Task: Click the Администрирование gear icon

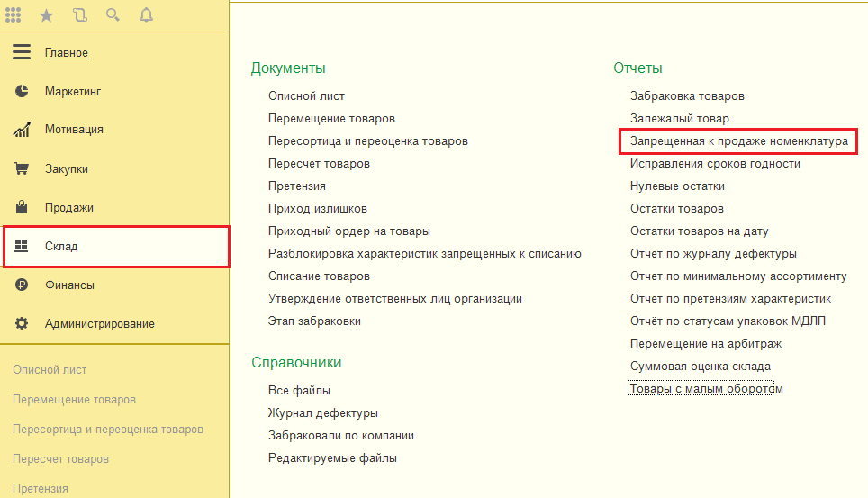Action: tap(22, 323)
